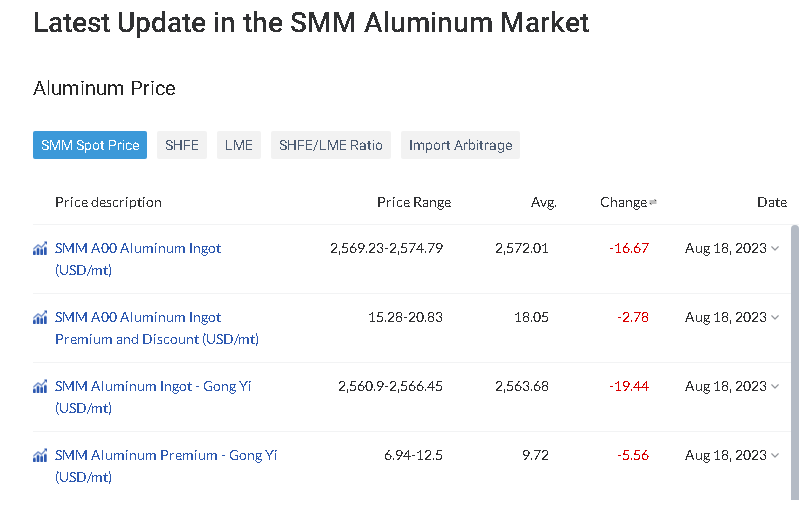812x506 pixels.
Task: Expand date chevron for Aluminum Premium Gong Yi
Action: tap(775, 456)
